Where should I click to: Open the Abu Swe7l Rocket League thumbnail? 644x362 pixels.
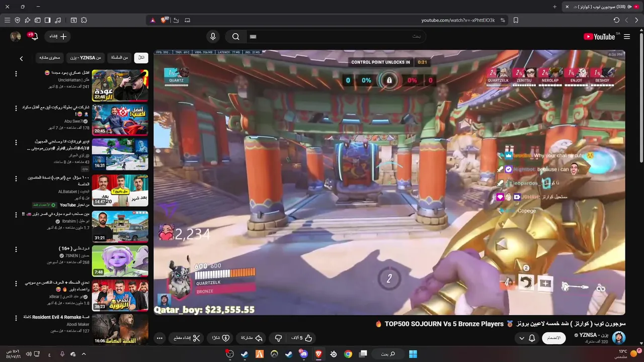pyautogui.click(x=120, y=120)
